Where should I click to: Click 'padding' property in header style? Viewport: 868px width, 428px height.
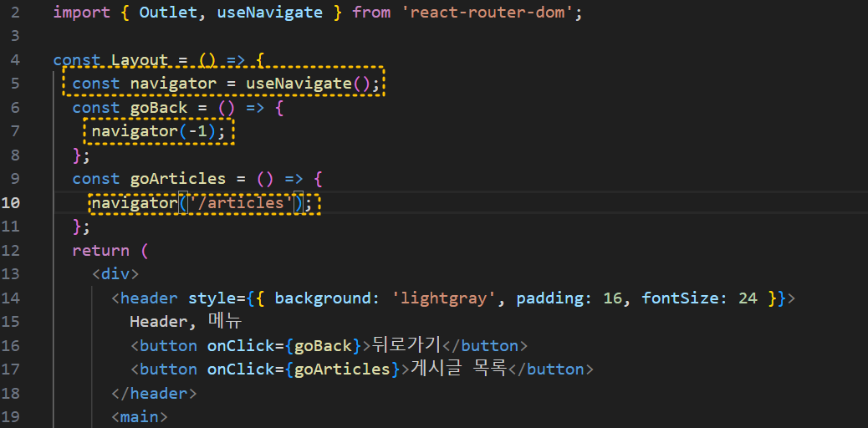pyautogui.click(x=549, y=298)
